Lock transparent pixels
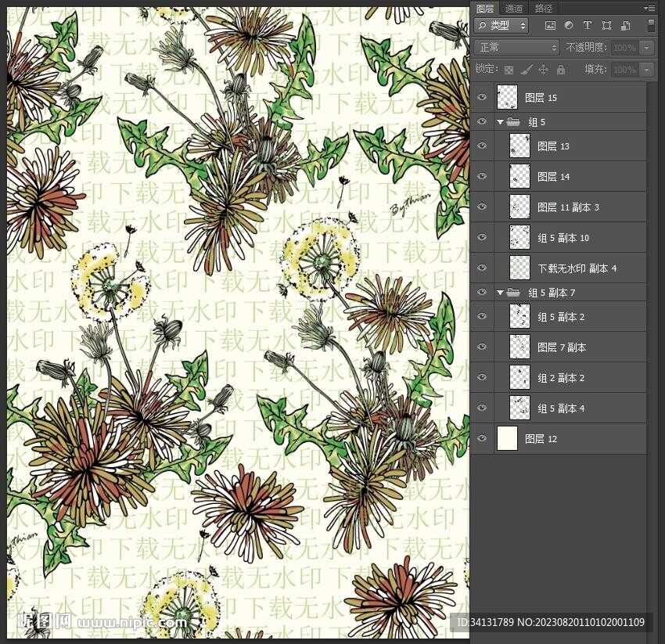Image resolution: width=665 pixels, height=644 pixels. point(509,70)
